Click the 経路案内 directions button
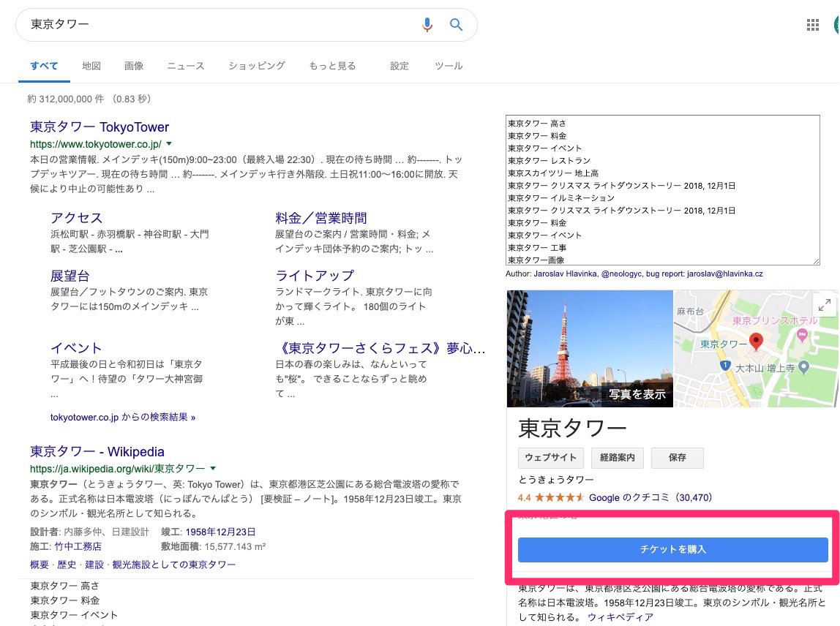The width and height of the screenshot is (840, 626). coord(617,457)
